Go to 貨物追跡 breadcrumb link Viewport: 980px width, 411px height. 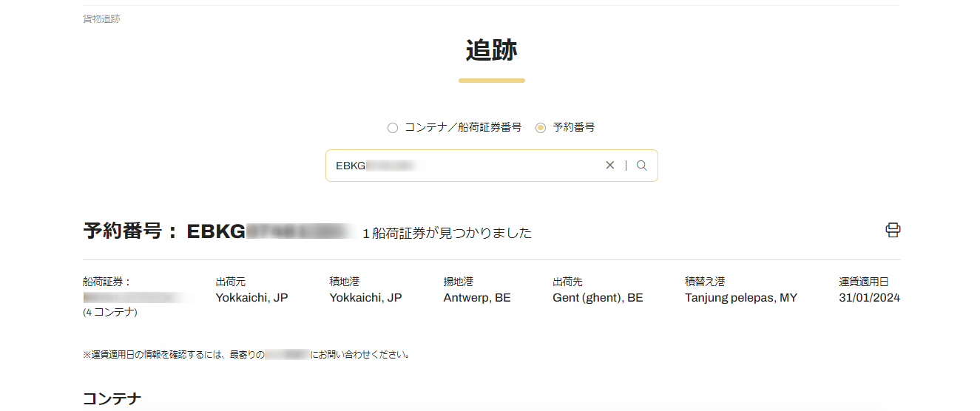click(101, 19)
